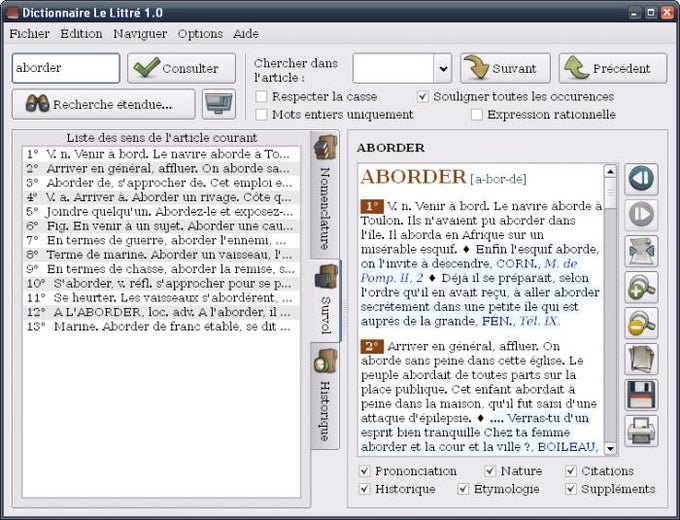Image resolution: width=680 pixels, height=520 pixels.
Task: Select sense 8° Terme de marine
Action: (x=161, y=254)
